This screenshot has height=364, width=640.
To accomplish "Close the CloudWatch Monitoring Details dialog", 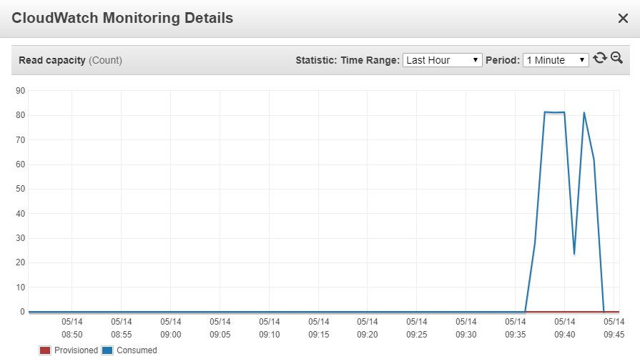I will pos(623,19).
